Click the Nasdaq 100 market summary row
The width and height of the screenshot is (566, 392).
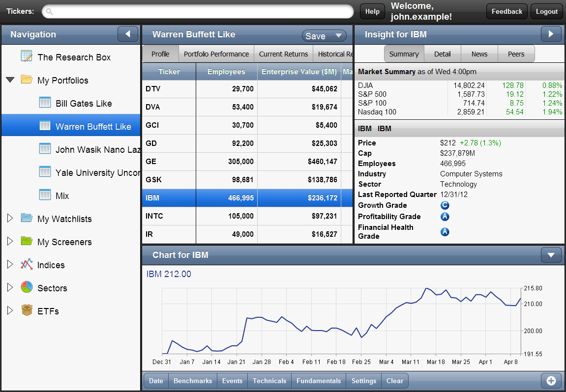tap(460, 112)
